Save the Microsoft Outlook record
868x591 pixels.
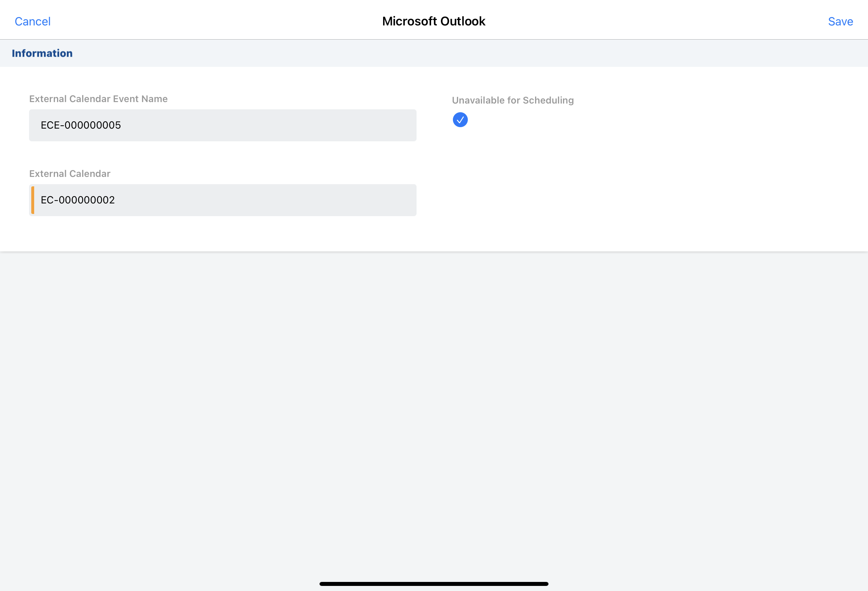point(840,21)
